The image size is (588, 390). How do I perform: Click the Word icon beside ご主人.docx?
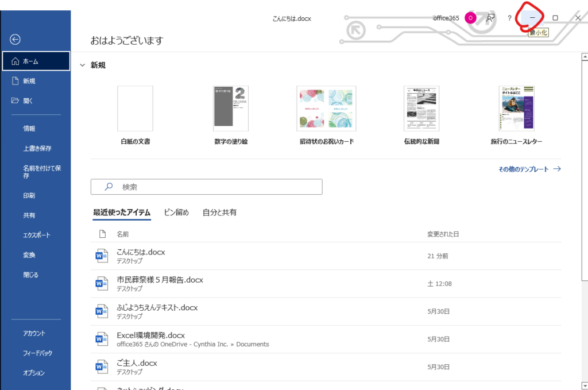tap(102, 367)
